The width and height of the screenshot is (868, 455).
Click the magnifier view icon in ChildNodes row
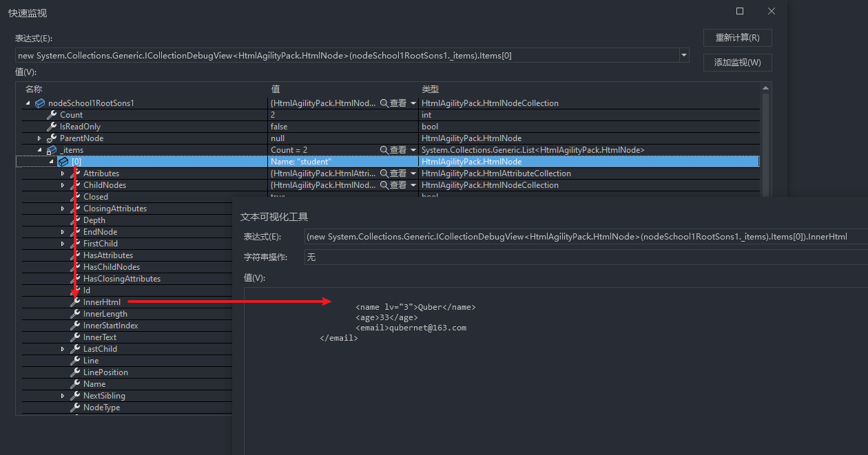384,185
